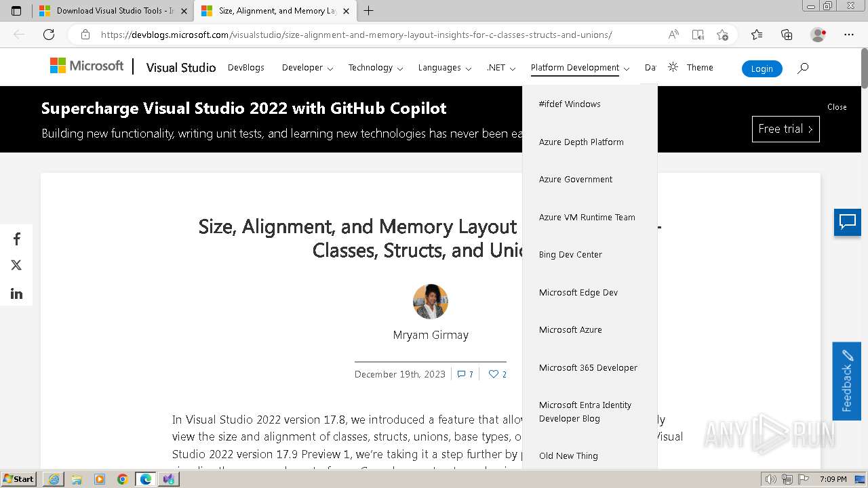868x488 pixels.
Task: Go to the DevBlogs home link
Action: point(245,68)
